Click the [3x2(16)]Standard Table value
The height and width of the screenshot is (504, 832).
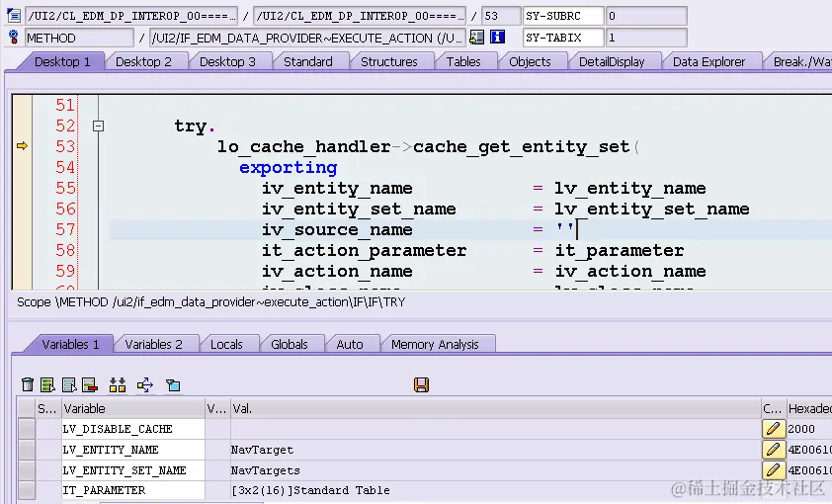tap(310, 490)
